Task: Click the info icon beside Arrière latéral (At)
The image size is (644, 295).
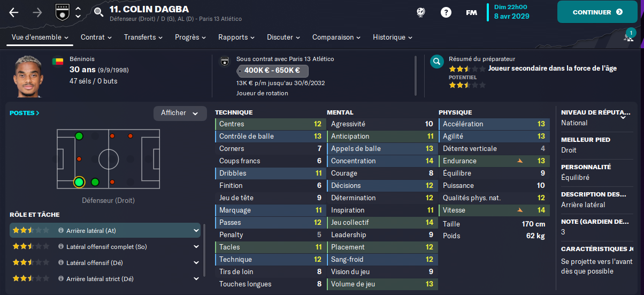Action: 60,231
